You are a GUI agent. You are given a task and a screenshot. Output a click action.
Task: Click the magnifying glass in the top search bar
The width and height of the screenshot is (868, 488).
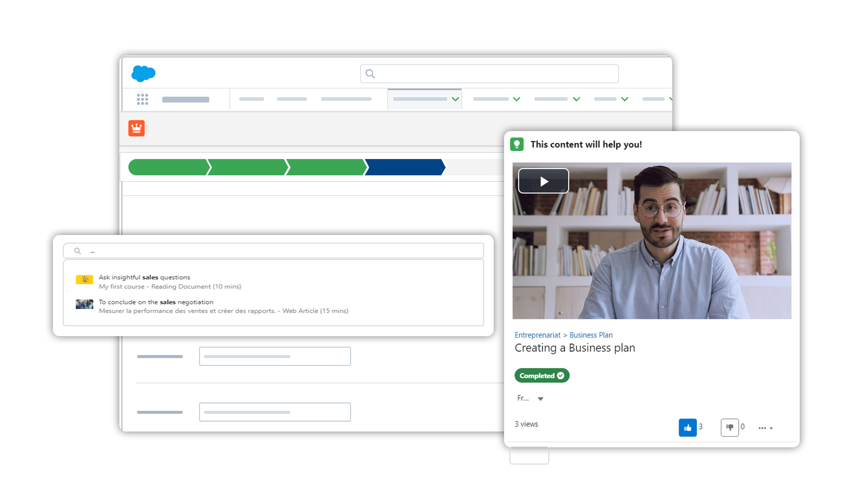click(370, 73)
